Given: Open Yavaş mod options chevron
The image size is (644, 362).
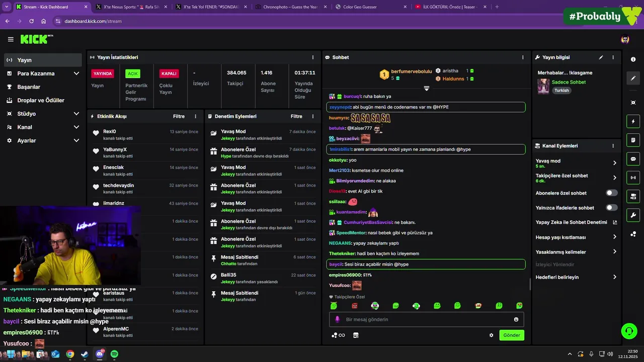Looking at the screenshot, I should [x=614, y=163].
